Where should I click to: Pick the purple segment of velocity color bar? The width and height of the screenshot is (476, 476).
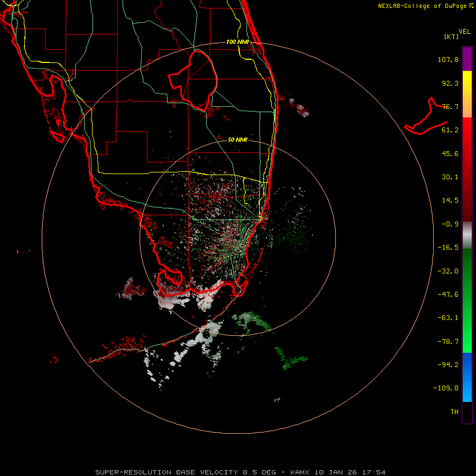click(x=467, y=59)
